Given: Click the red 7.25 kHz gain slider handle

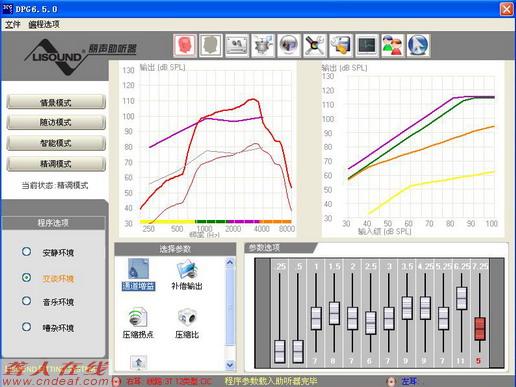Looking at the screenshot, I should point(480,329).
